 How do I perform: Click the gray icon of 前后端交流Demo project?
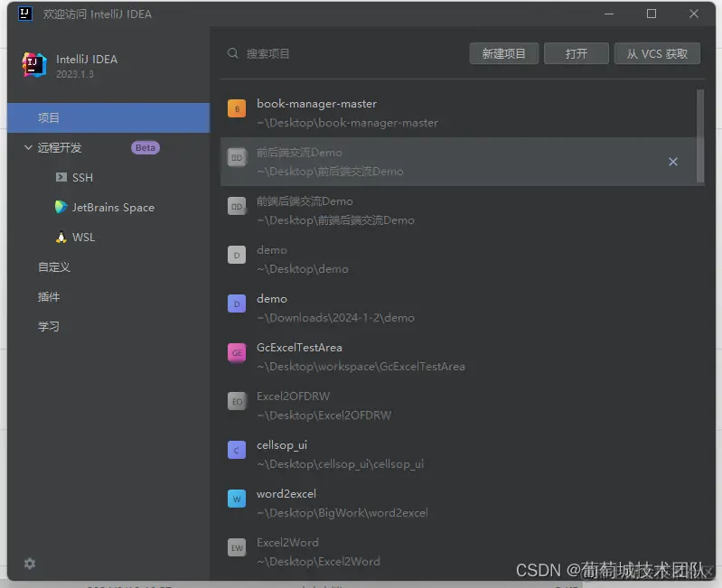pyautogui.click(x=237, y=158)
